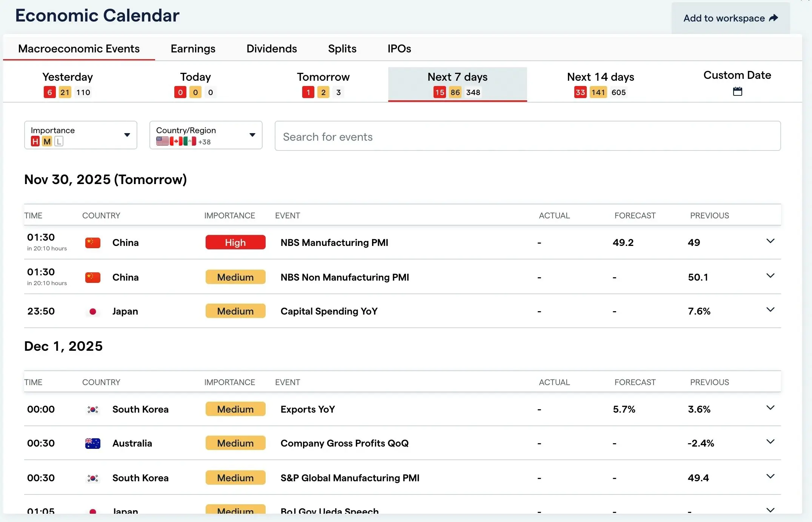The image size is (812, 522).
Task: Click the Japan flag in Capital Spending row
Action: (x=93, y=312)
